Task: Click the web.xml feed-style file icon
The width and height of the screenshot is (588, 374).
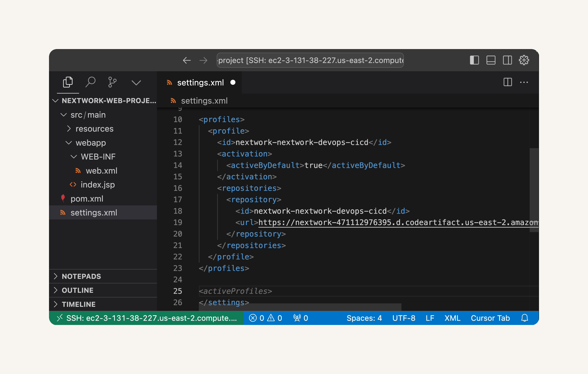Action: click(78, 171)
